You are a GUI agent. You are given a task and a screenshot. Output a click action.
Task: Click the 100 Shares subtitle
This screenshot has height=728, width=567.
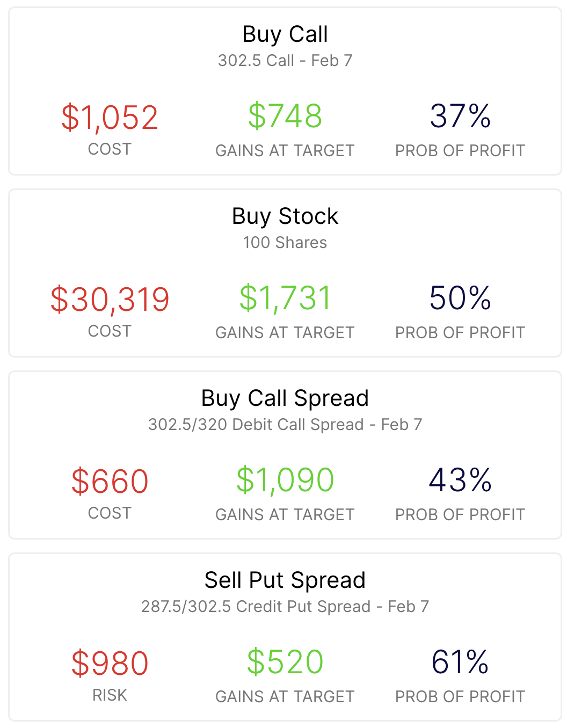[x=285, y=243]
